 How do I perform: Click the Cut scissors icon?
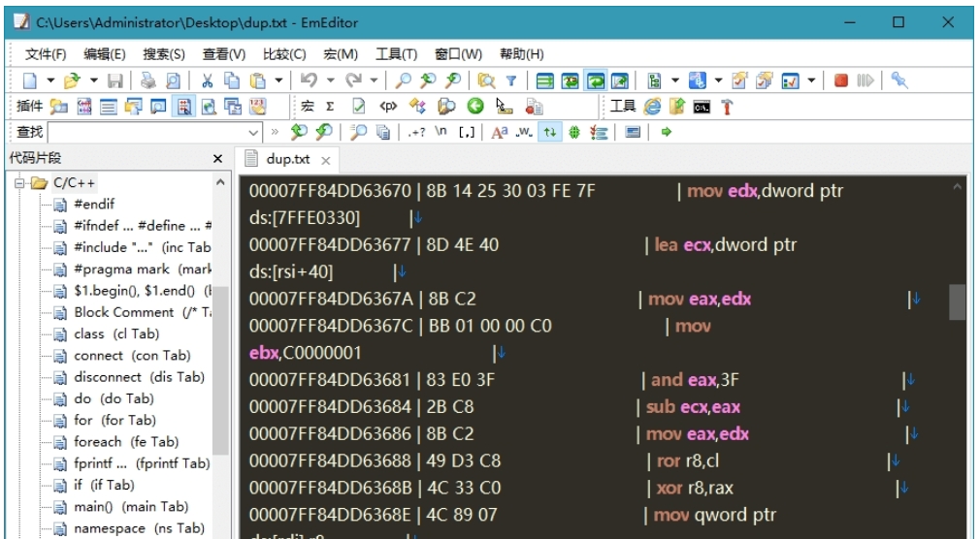207,80
